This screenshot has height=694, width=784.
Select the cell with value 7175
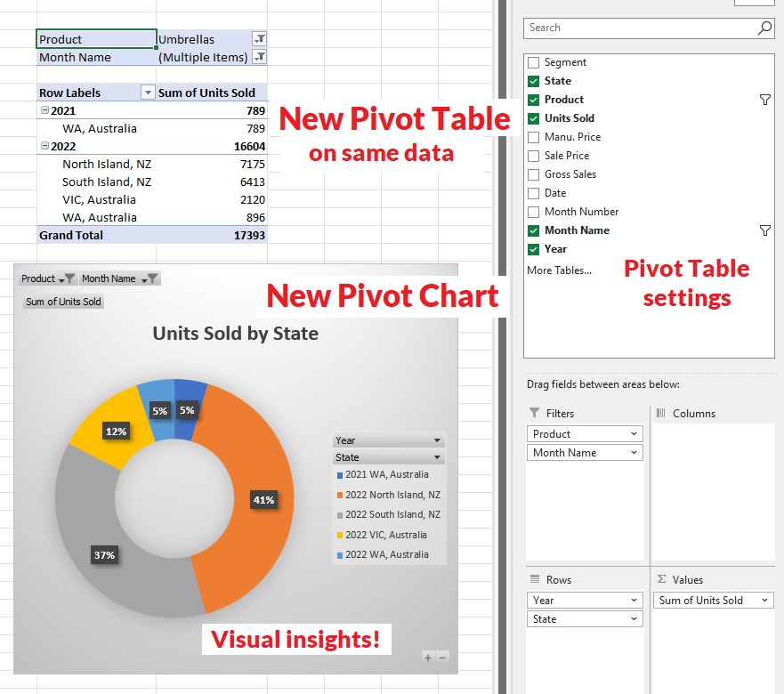[212, 164]
